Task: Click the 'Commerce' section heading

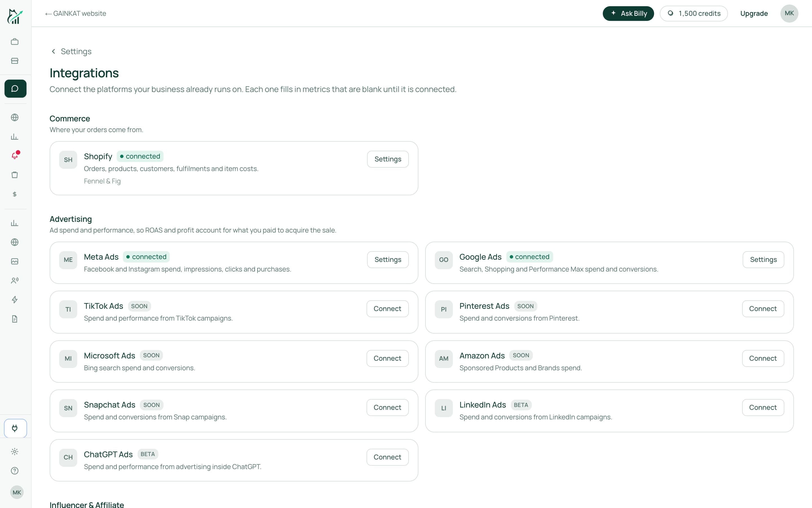Action: click(x=70, y=119)
